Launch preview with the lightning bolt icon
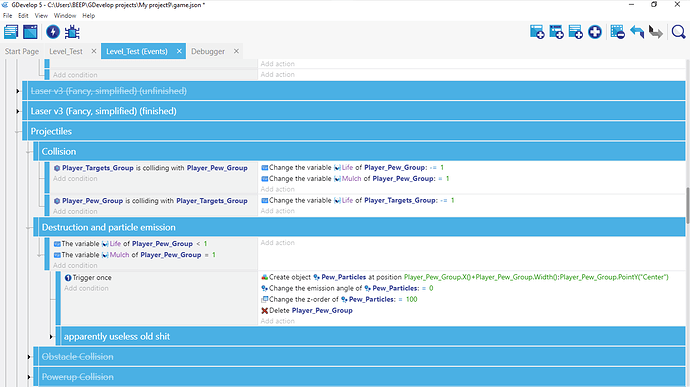Screen dimensions: 690x387 tap(53, 32)
